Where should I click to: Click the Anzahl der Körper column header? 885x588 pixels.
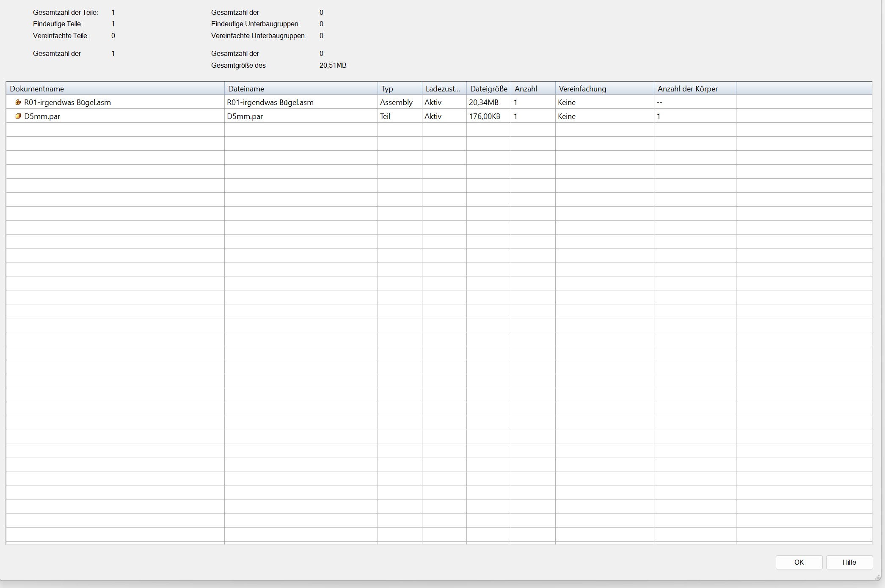(x=695, y=88)
